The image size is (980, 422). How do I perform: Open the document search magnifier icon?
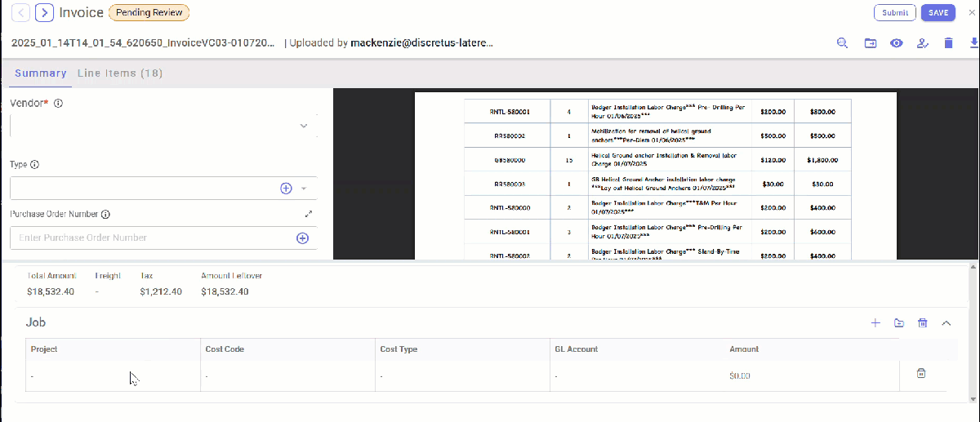[842, 43]
